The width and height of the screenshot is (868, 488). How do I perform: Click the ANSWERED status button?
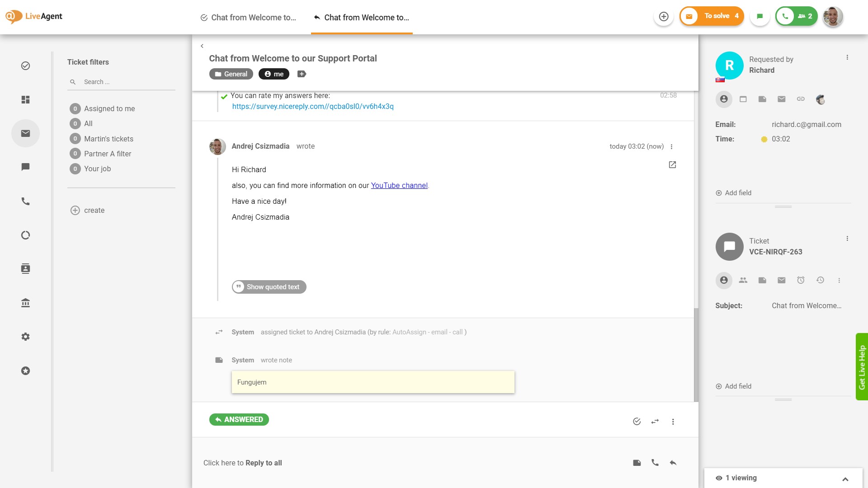[239, 419]
